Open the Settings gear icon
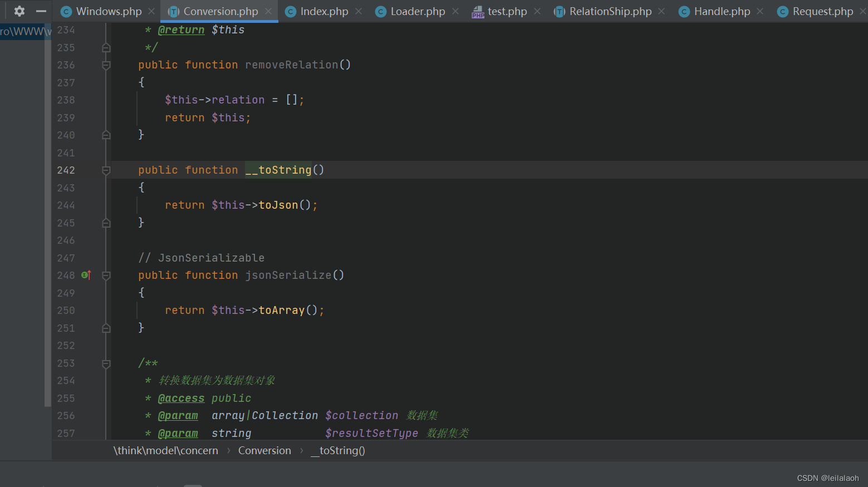868x487 pixels. 19,11
